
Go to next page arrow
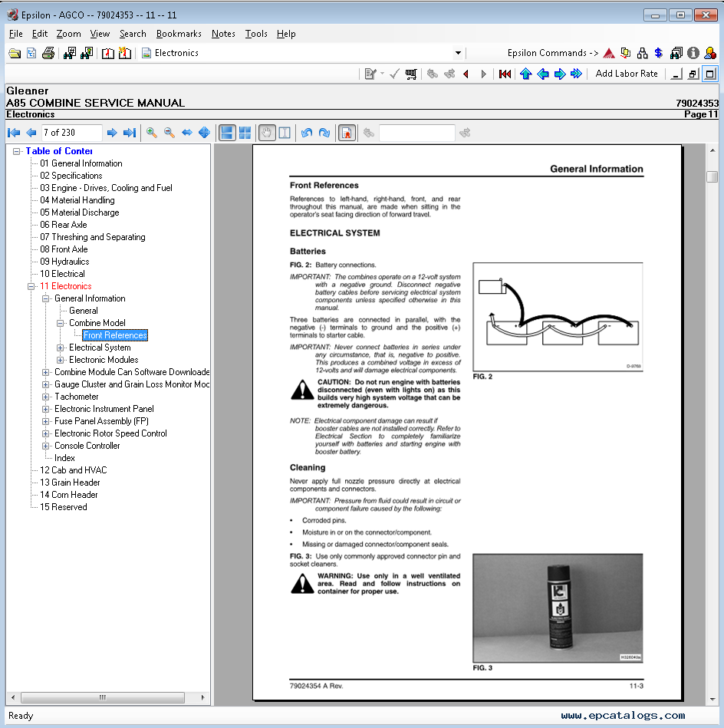coord(112,133)
